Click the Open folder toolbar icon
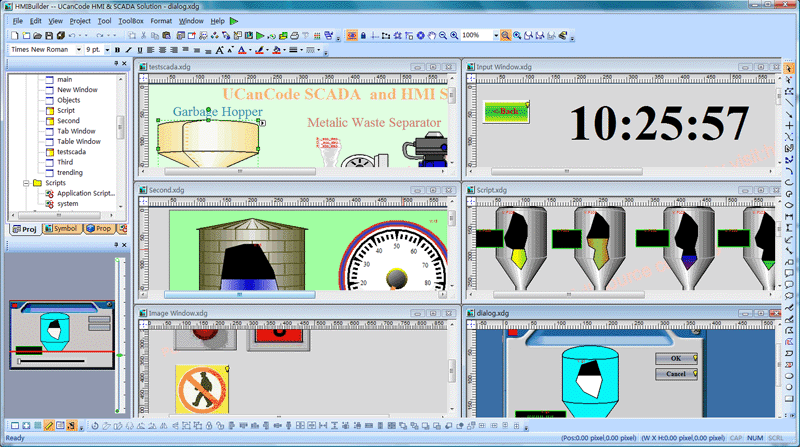This screenshot has width=800, height=447. (37, 35)
